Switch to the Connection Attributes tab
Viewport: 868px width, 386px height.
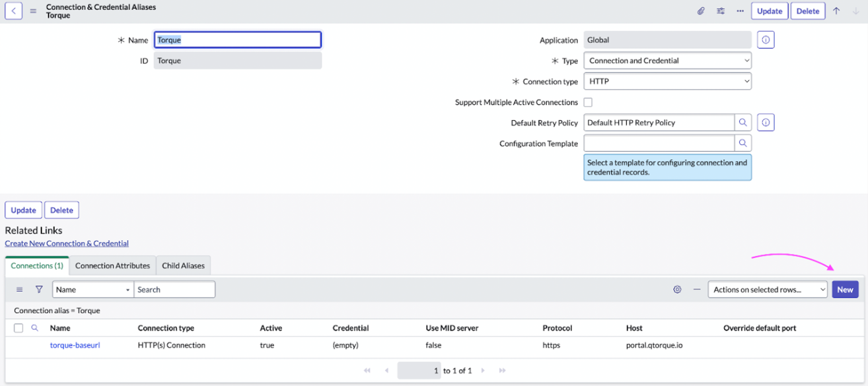tap(112, 265)
